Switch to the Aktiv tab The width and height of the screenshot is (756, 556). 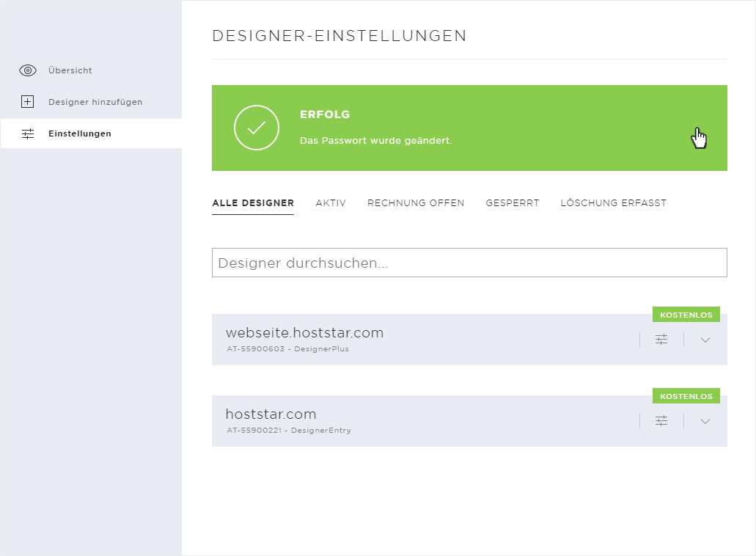[x=331, y=203]
